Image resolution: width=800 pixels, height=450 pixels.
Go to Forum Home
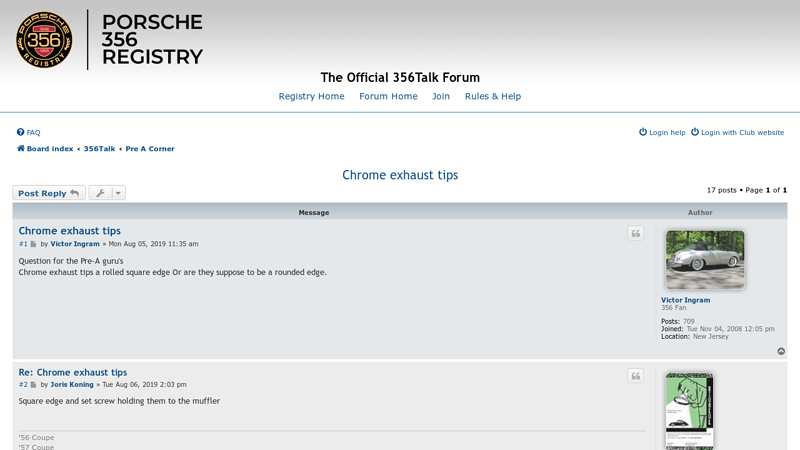click(x=388, y=97)
